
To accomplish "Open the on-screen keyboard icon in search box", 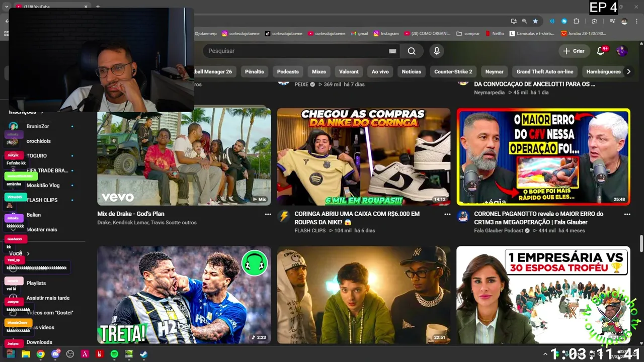I will click(392, 51).
